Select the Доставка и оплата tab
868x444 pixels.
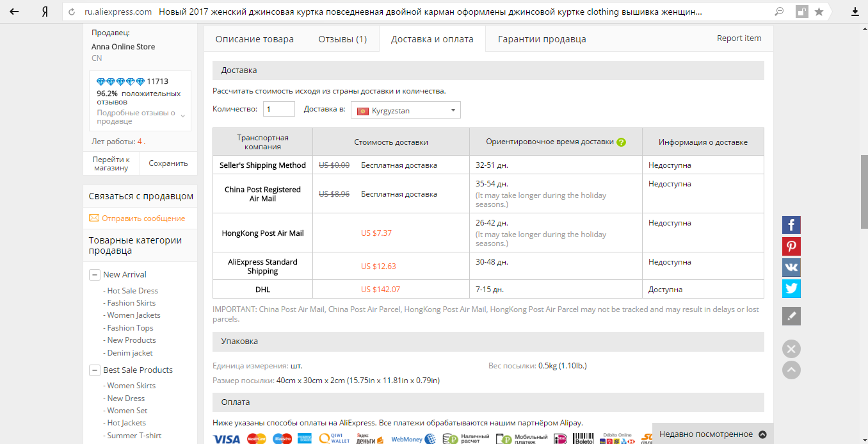(x=432, y=39)
